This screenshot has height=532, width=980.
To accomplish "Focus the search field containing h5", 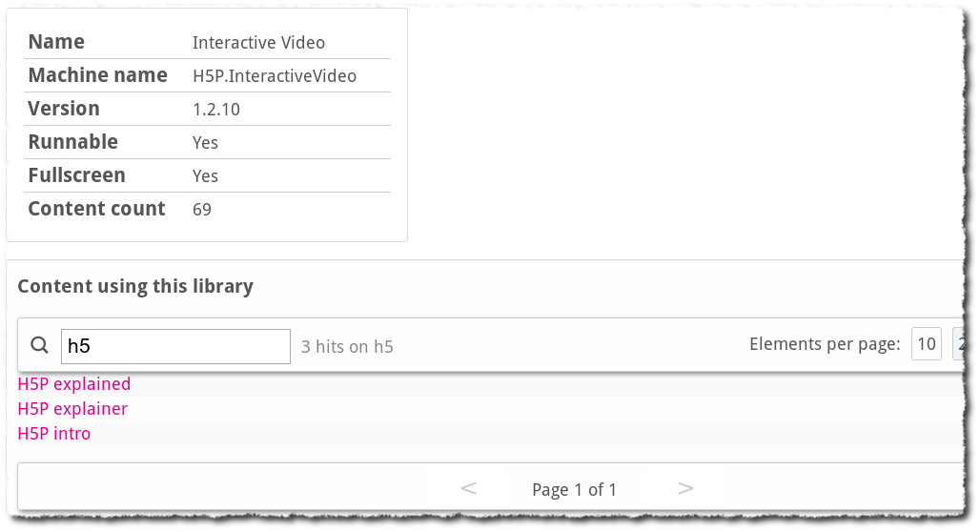I will coord(175,346).
